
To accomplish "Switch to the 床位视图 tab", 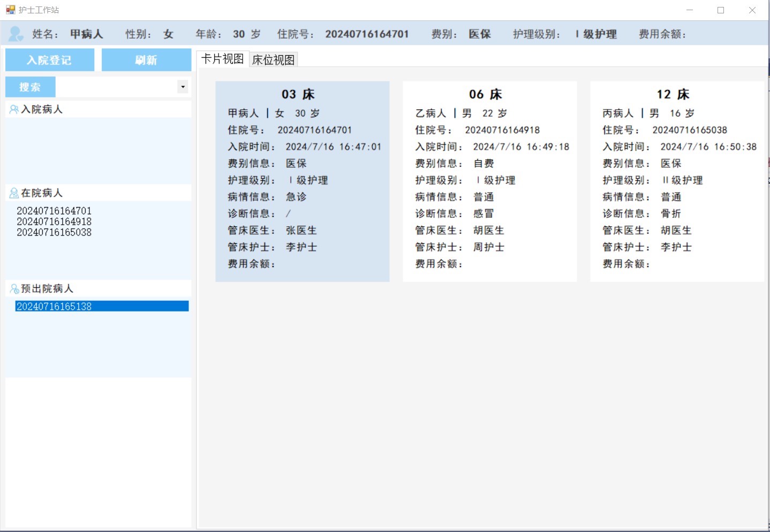I will coord(273,60).
